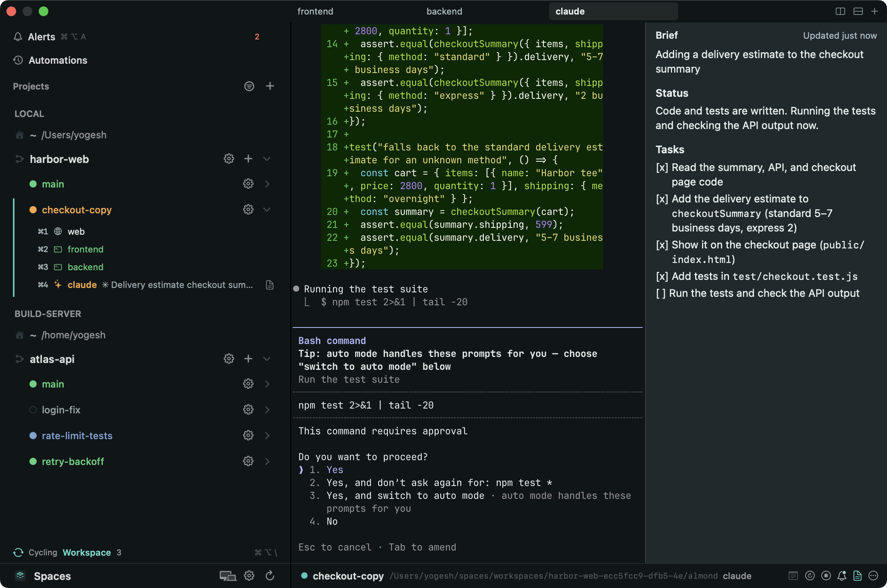Expand harbor-web main branch chevron
887x588 pixels.
(267, 184)
